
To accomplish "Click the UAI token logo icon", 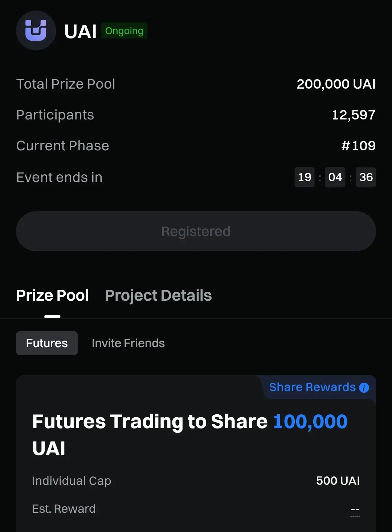I will [x=36, y=31].
